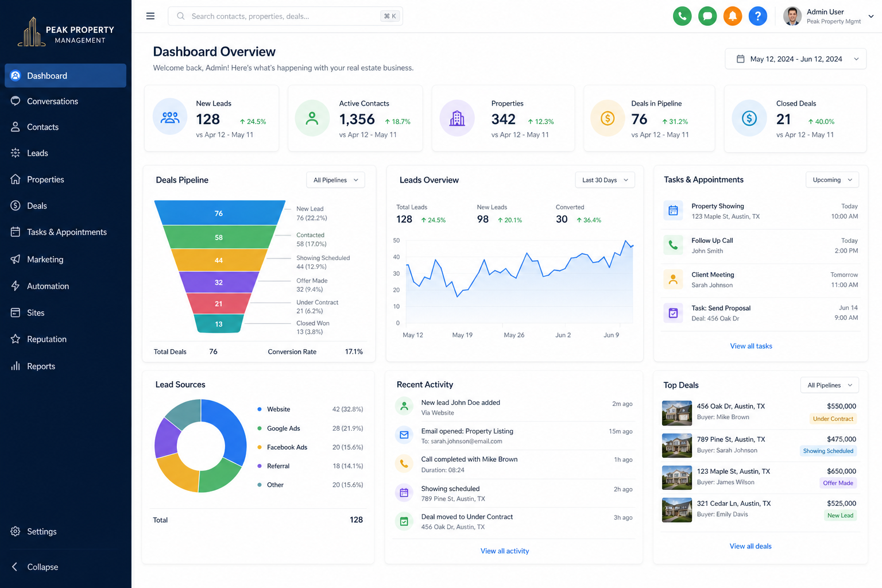Click the Send Proposal task icon

673,313
